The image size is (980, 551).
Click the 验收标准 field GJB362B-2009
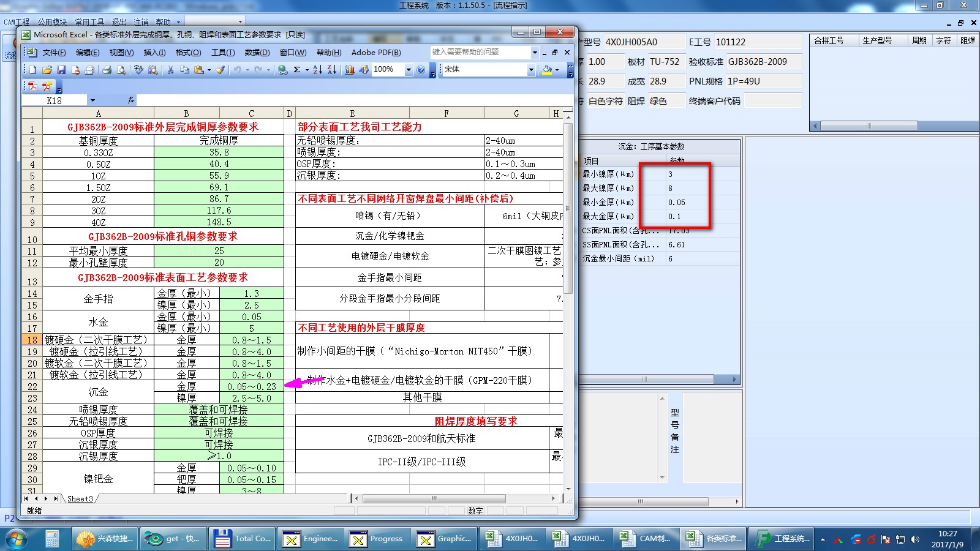pyautogui.click(x=763, y=62)
